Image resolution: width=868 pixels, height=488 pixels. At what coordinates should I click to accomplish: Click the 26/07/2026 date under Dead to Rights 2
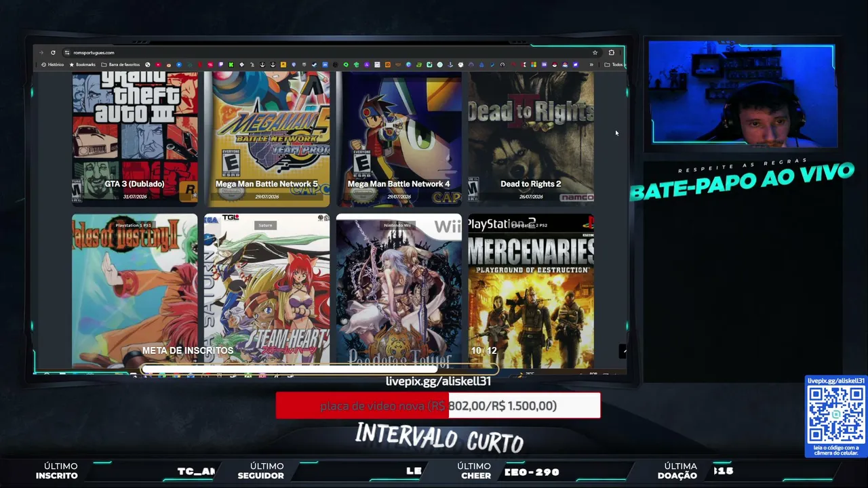531,197
